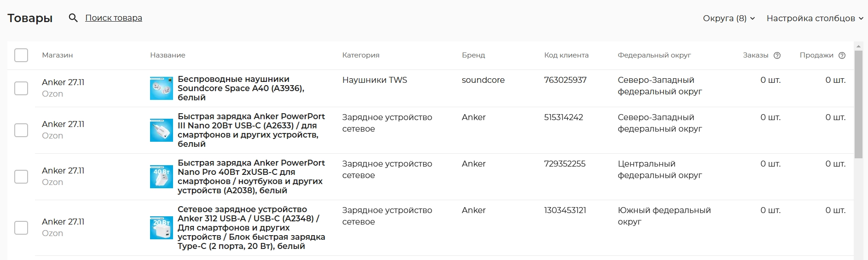Open the PowerPort III Nano 20Вт product image
The image size is (868, 260).
(161, 130)
